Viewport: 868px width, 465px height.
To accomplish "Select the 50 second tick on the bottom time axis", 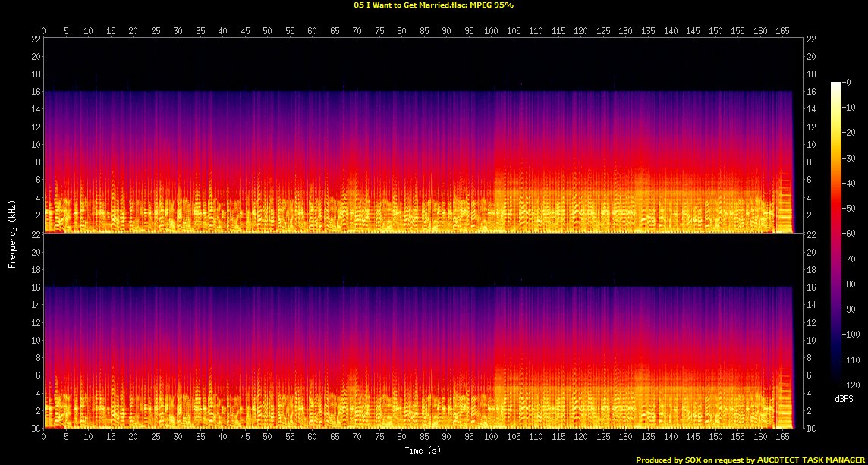I will pyautogui.click(x=267, y=438).
